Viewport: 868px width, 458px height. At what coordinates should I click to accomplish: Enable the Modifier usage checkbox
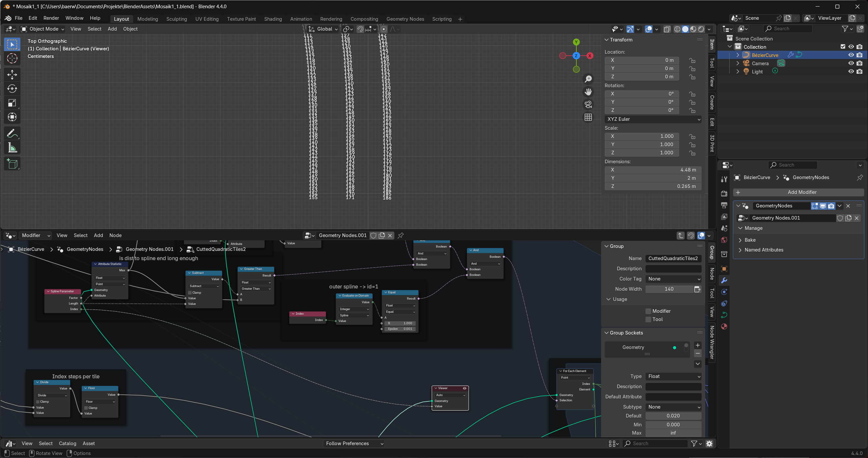[648, 311]
